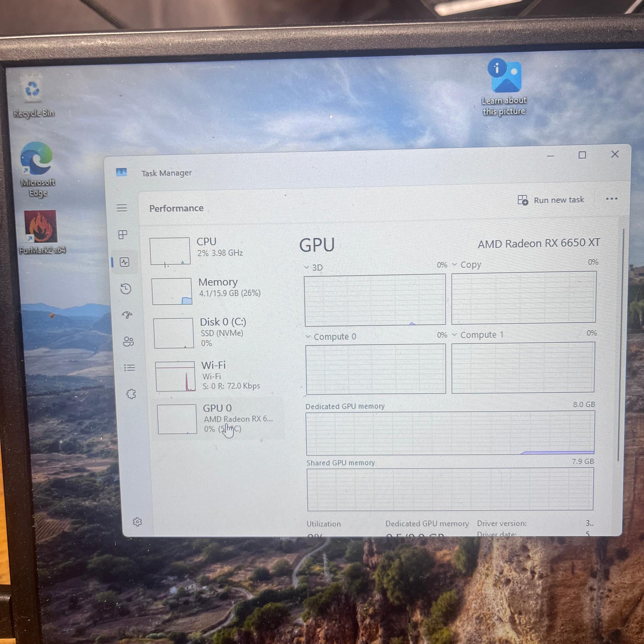Click Run new task button

click(x=551, y=200)
